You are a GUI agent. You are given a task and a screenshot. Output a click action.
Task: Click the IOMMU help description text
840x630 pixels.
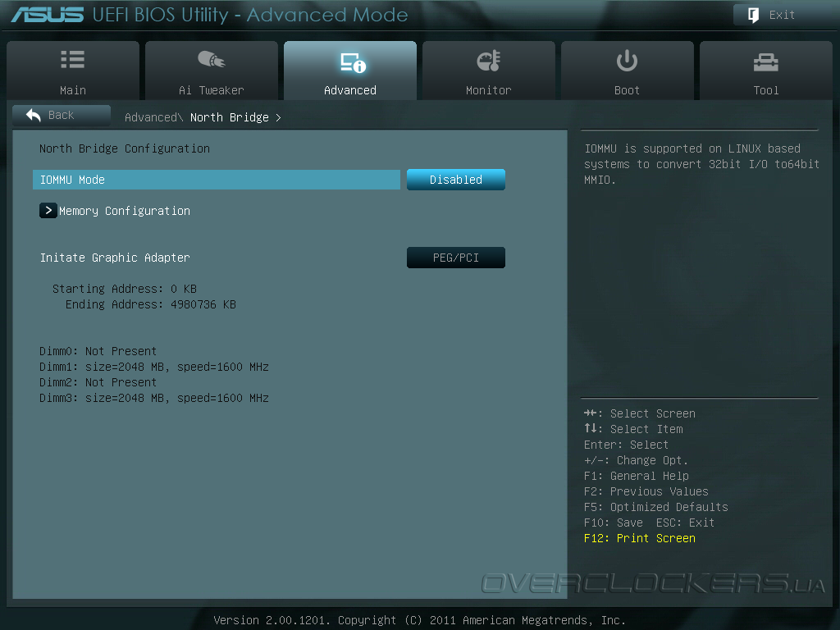pos(702,164)
